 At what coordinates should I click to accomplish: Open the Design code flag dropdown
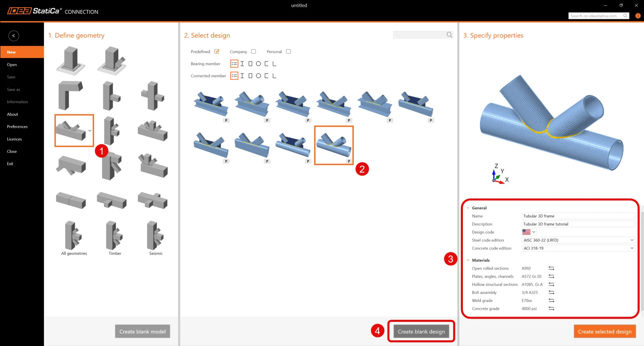529,232
